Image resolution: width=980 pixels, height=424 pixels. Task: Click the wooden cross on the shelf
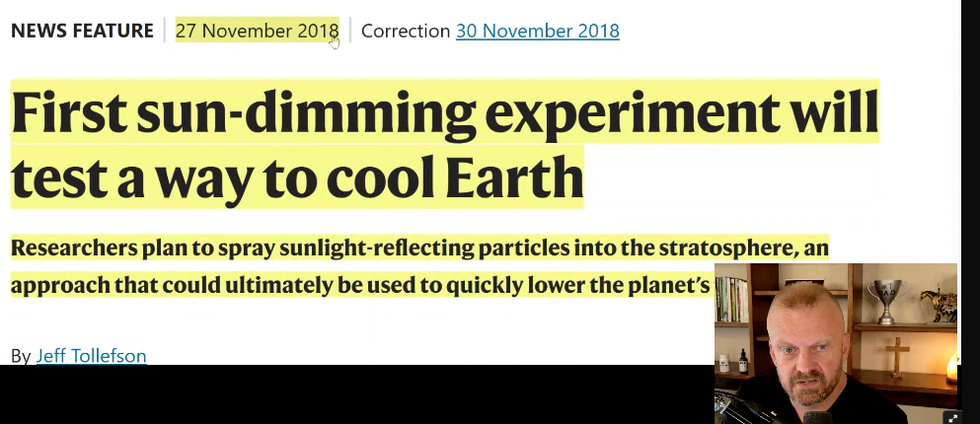click(x=899, y=357)
